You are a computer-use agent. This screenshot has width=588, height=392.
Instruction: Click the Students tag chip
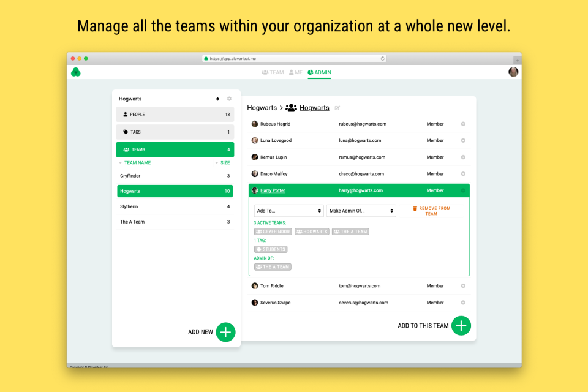coord(271,249)
